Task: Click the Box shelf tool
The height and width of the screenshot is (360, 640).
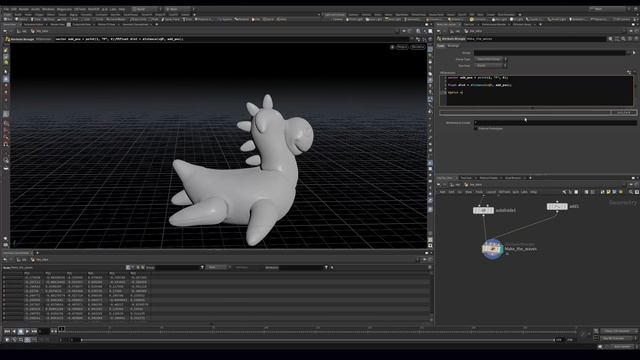Action: click(9, 19)
